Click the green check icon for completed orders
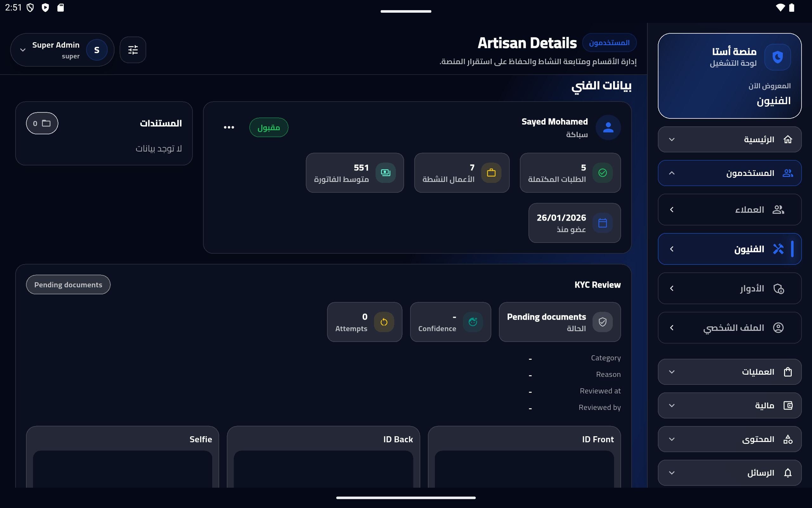This screenshot has height=508, width=812. (602, 173)
